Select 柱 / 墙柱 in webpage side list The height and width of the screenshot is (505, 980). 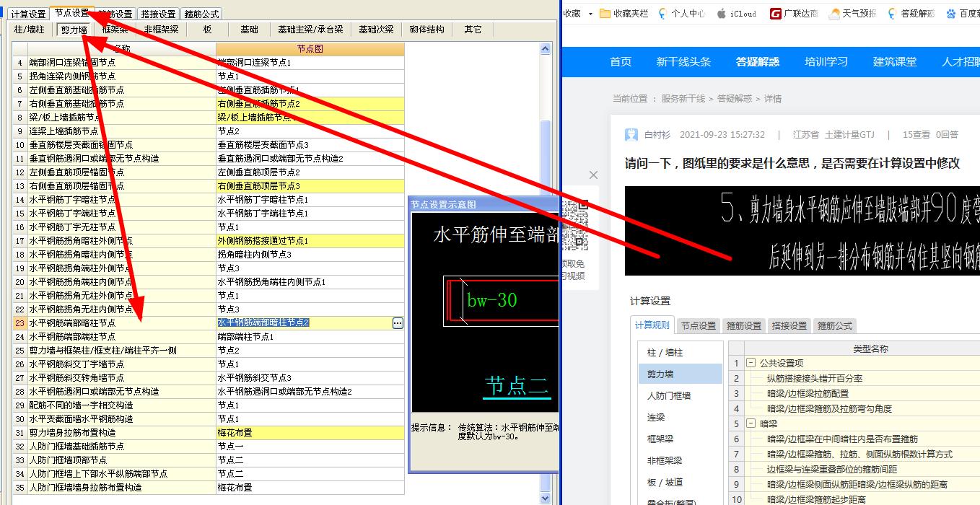pos(680,353)
